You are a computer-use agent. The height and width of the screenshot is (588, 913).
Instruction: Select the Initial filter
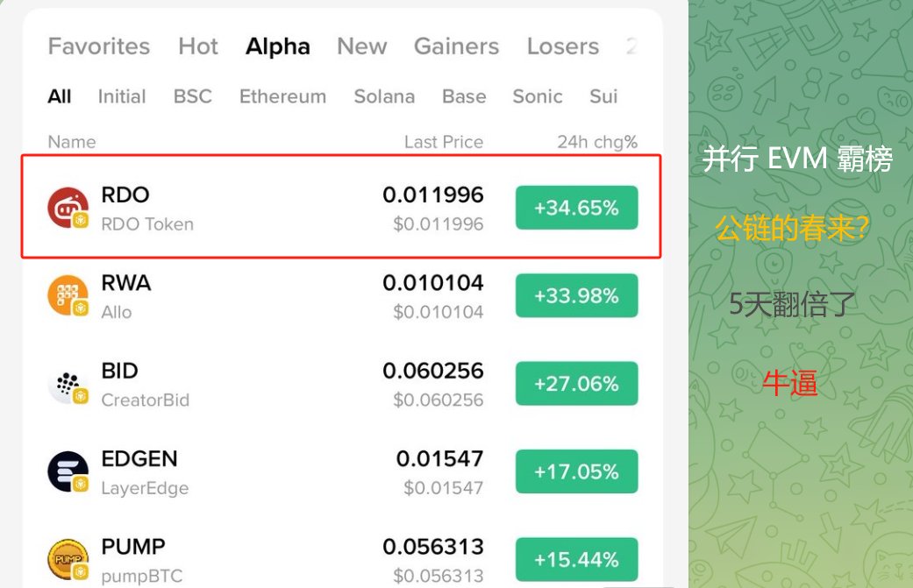pos(122,96)
